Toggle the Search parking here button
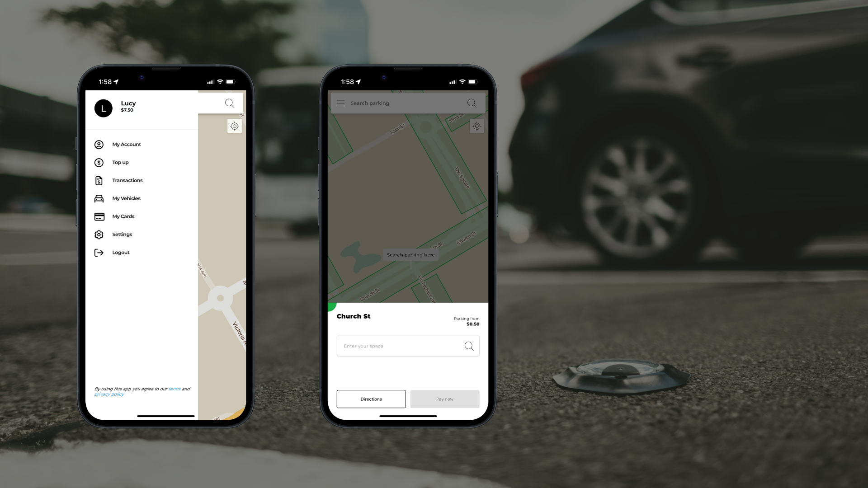This screenshot has height=488, width=868. pyautogui.click(x=410, y=254)
